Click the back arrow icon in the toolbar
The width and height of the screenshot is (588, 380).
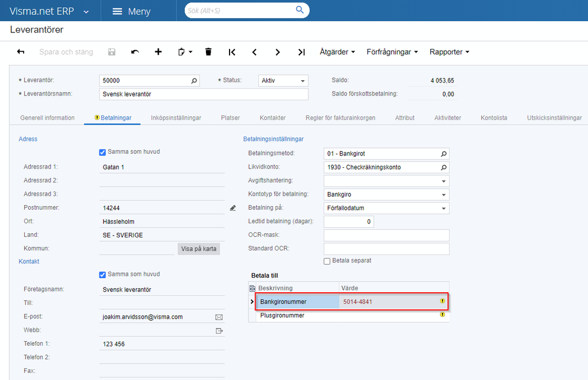(x=21, y=52)
